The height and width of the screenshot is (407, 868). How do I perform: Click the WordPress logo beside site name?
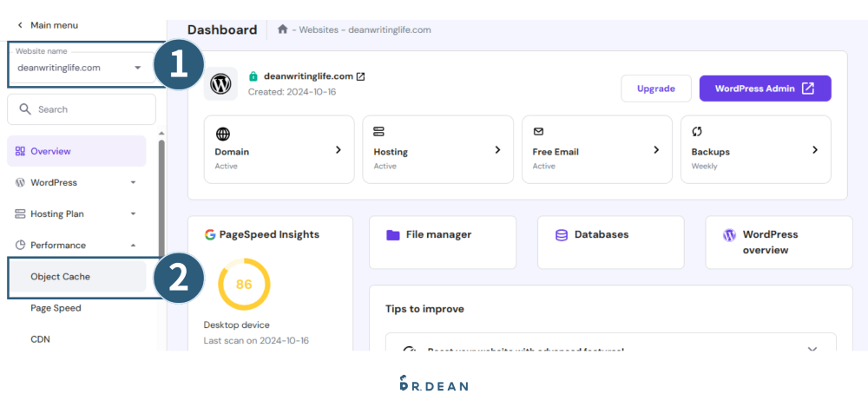coord(220,84)
